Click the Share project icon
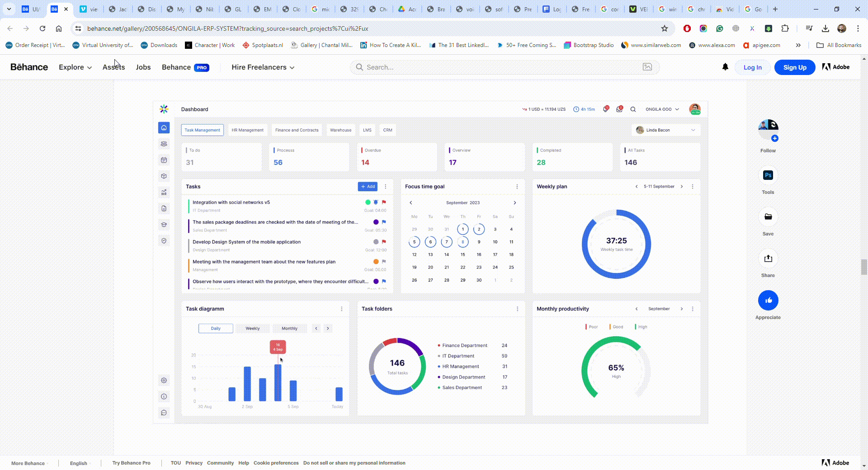Screen dimensions: 868x470 (768, 258)
